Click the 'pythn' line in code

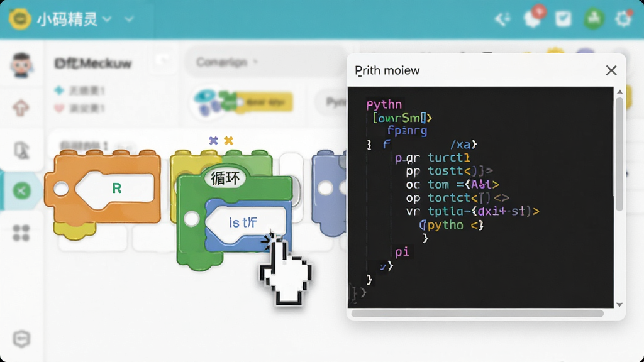coord(384,104)
